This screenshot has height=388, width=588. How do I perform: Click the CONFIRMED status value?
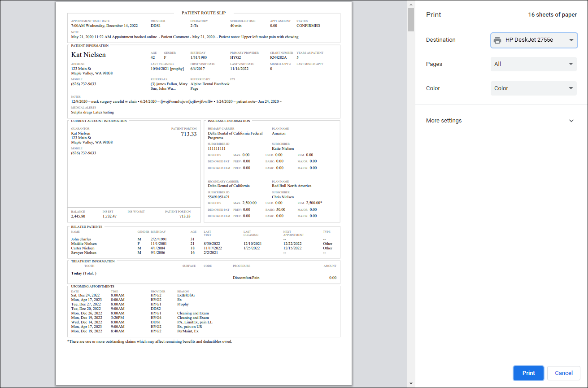coord(308,26)
